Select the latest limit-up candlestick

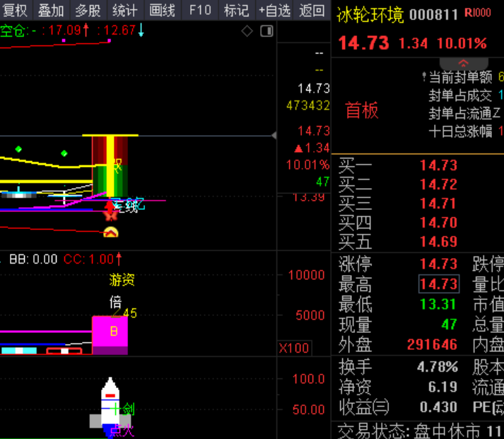click(110, 165)
